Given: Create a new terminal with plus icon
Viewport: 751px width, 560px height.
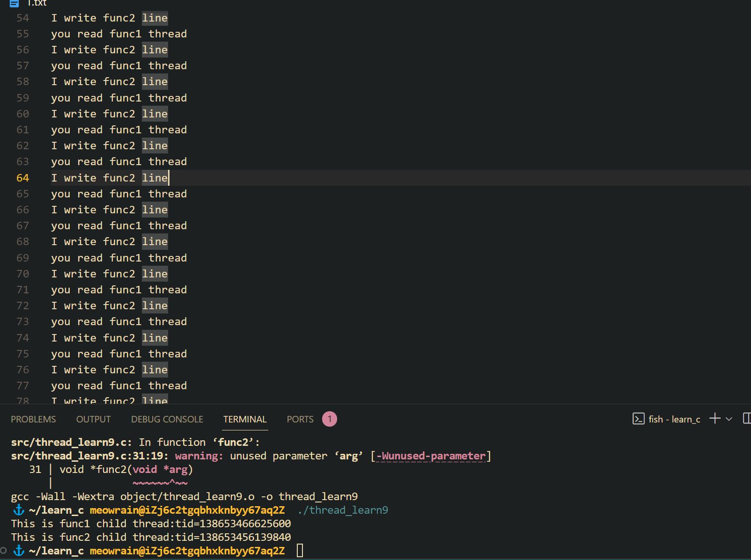Looking at the screenshot, I should tap(714, 418).
